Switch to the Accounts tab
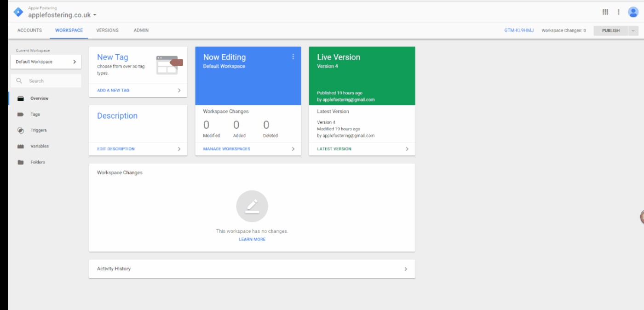Viewport: 644px width, 310px height. (x=29, y=30)
